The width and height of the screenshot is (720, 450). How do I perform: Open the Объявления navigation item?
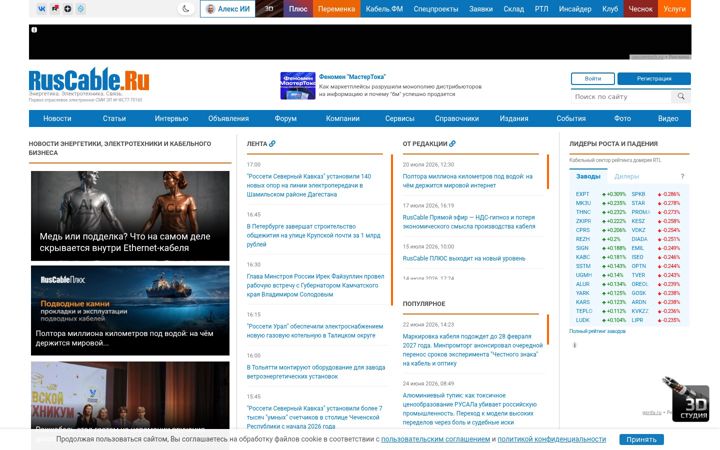228,118
